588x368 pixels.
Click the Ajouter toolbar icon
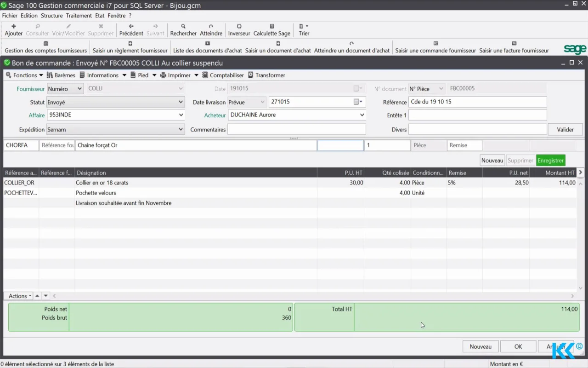click(14, 26)
